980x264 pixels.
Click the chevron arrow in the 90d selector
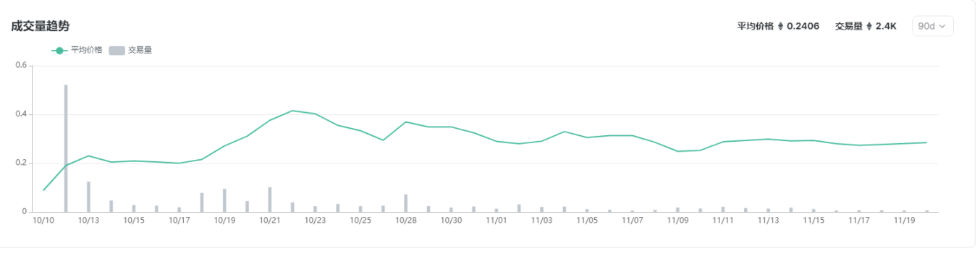tap(942, 27)
